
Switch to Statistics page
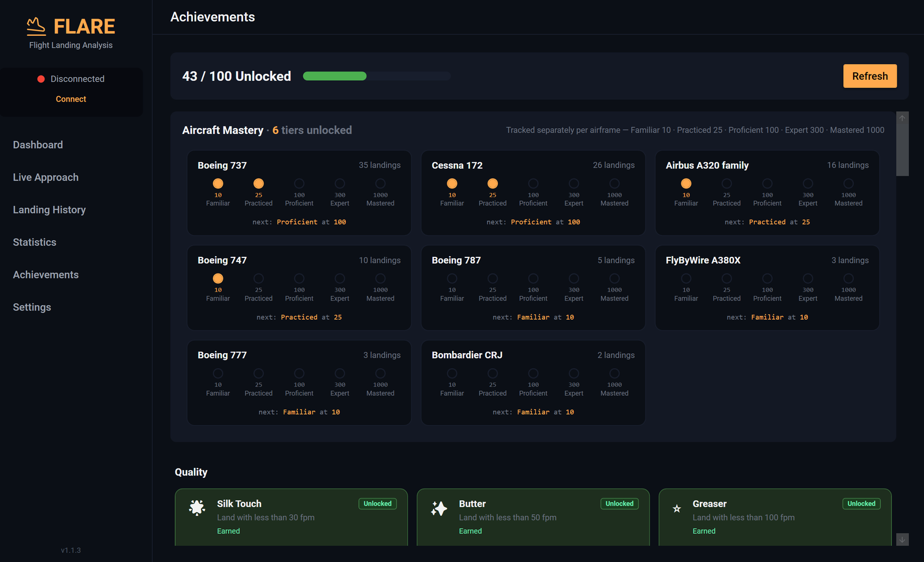[x=35, y=242]
